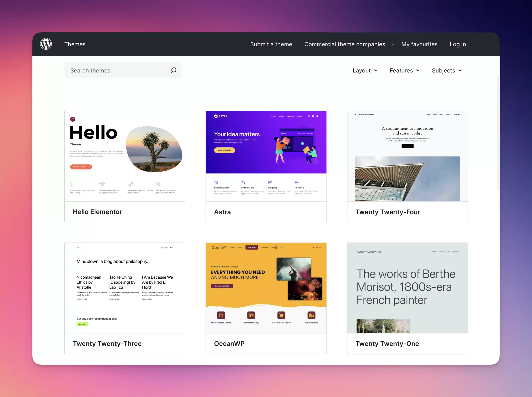This screenshot has width=532, height=397.
Task: View the Twenty Twenty-One theme preview image
Action: [408, 288]
